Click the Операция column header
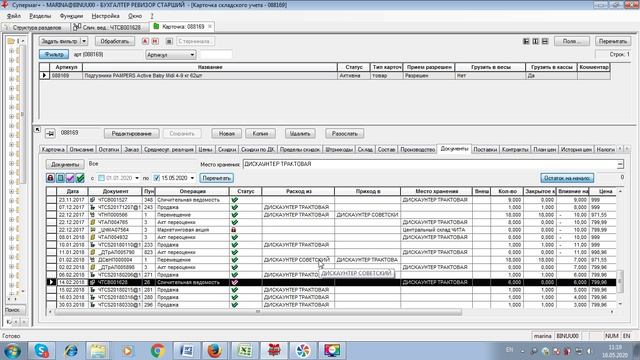This screenshot has width=640, height=360. (192, 191)
